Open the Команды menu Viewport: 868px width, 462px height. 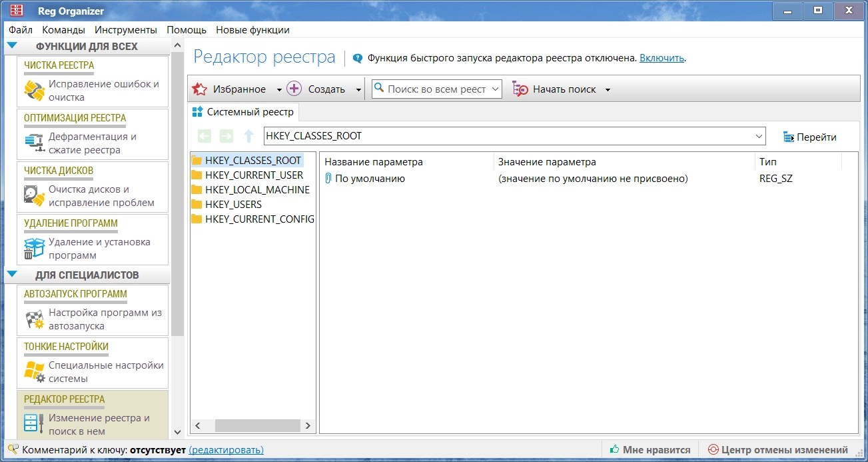coord(63,30)
